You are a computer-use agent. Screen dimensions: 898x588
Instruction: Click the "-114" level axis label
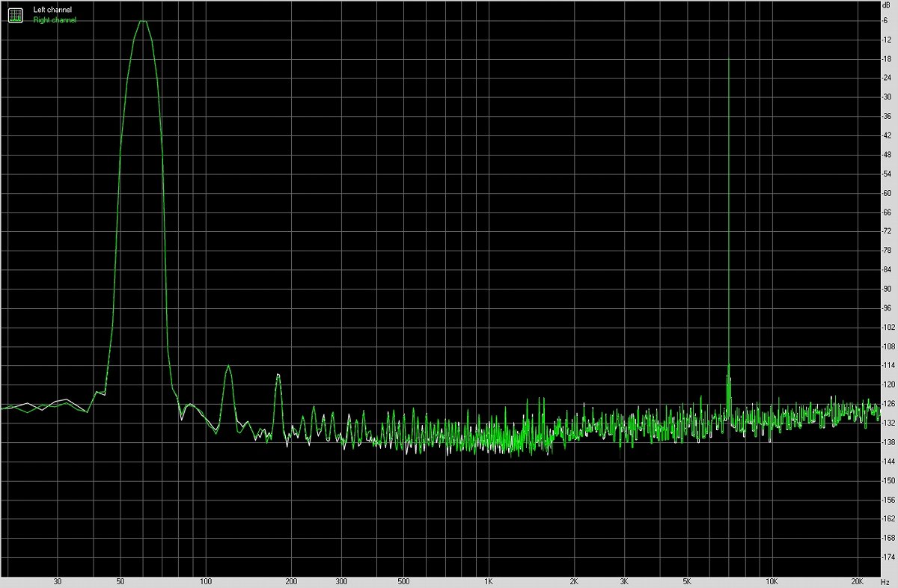click(x=888, y=366)
